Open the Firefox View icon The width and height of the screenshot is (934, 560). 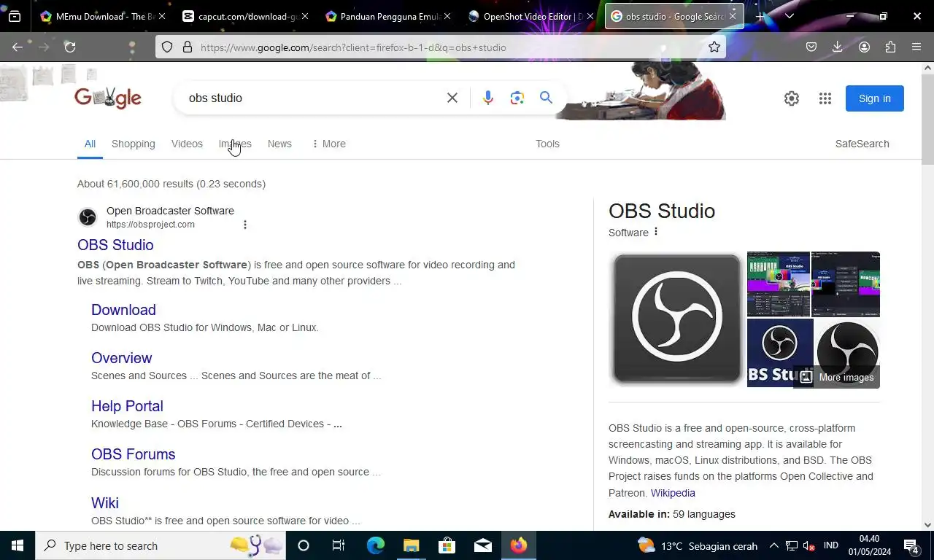click(x=15, y=16)
